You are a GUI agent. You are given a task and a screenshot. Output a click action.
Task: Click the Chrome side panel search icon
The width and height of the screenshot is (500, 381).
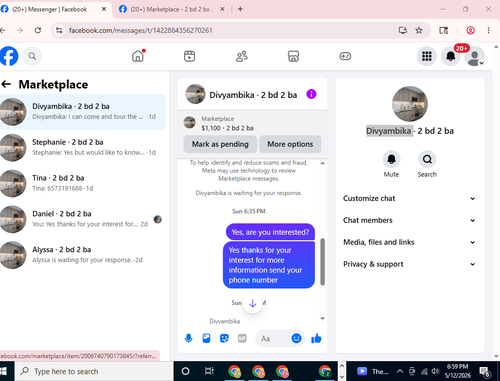(443, 30)
